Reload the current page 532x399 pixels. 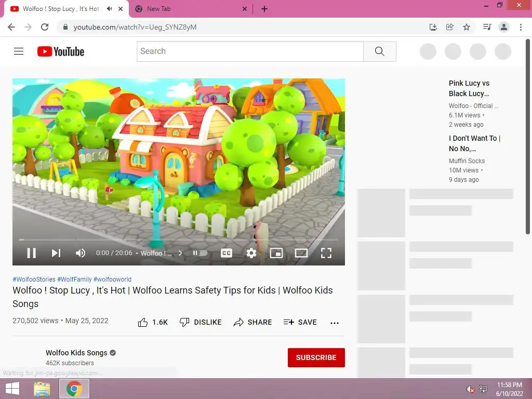(45, 27)
